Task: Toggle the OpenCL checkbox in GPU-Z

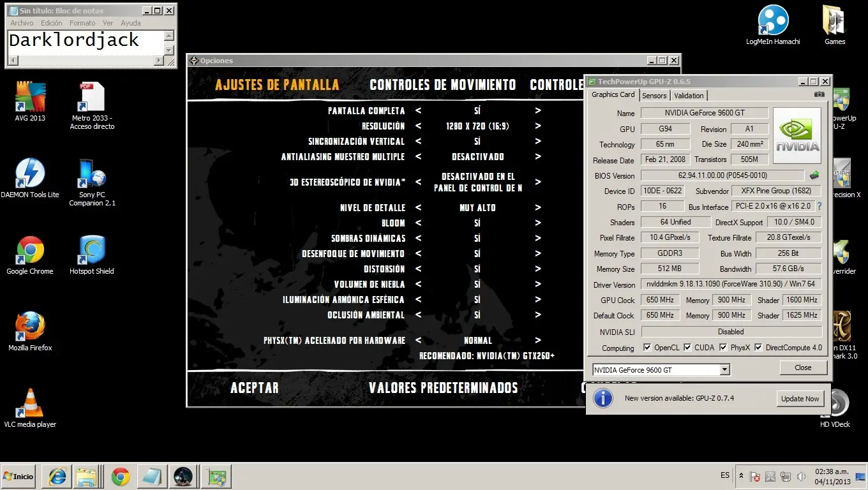Action: (x=647, y=347)
